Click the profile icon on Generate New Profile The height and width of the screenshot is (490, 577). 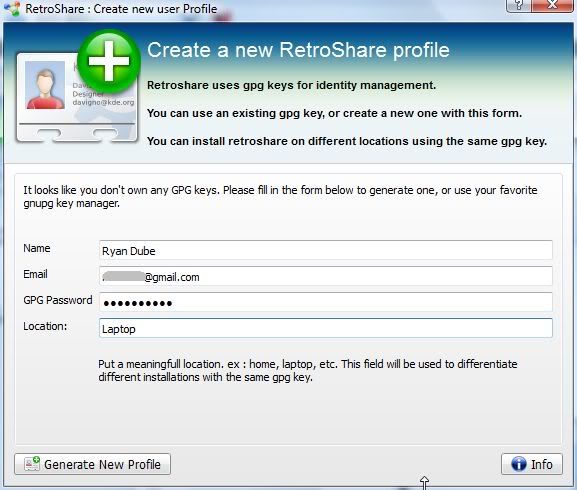click(32, 464)
